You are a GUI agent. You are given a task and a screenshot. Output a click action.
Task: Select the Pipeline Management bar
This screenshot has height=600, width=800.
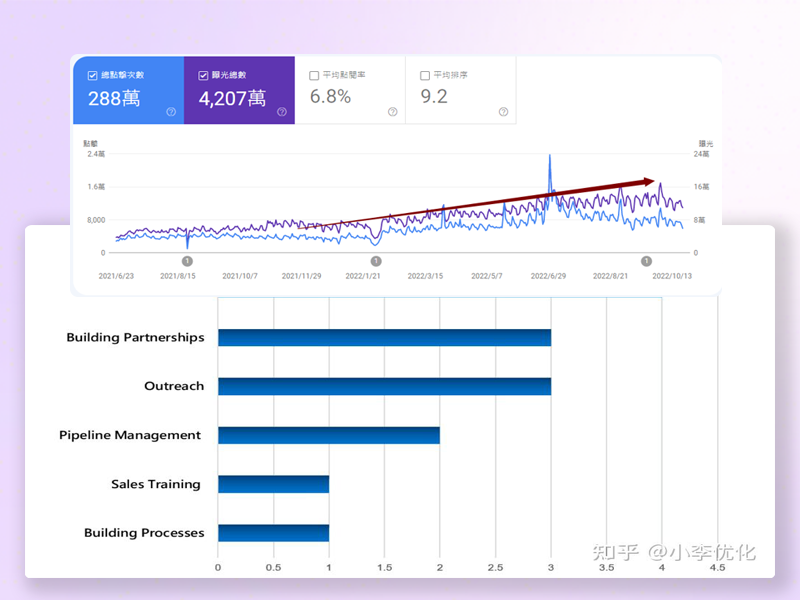[x=328, y=435]
